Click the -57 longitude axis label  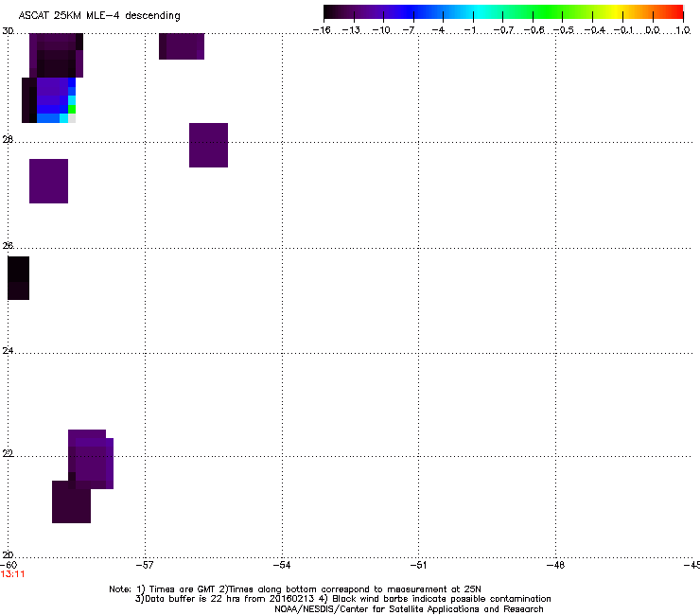[x=145, y=565]
